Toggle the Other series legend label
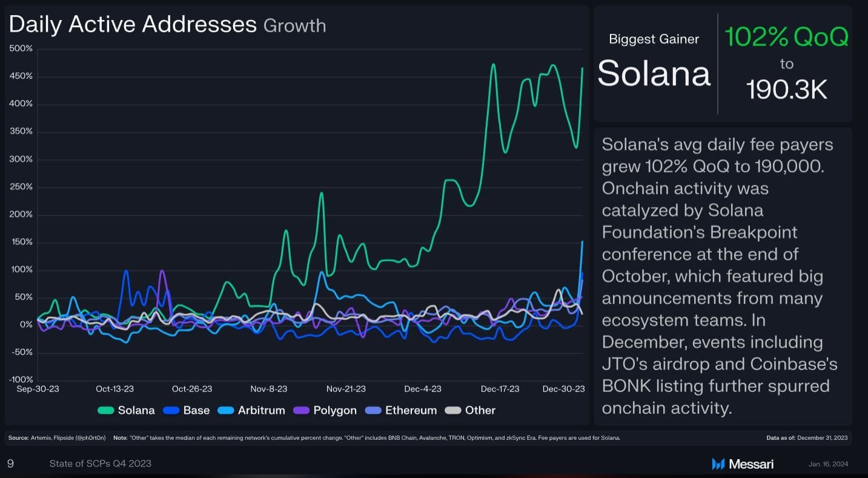868x478 pixels. pyautogui.click(x=480, y=410)
